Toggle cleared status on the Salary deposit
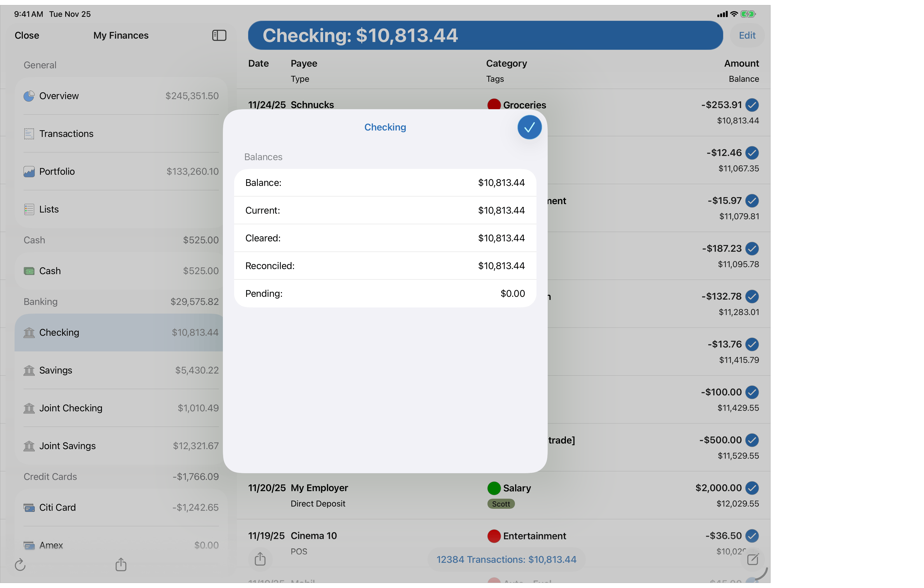This screenshot has width=924, height=588. (x=752, y=488)
